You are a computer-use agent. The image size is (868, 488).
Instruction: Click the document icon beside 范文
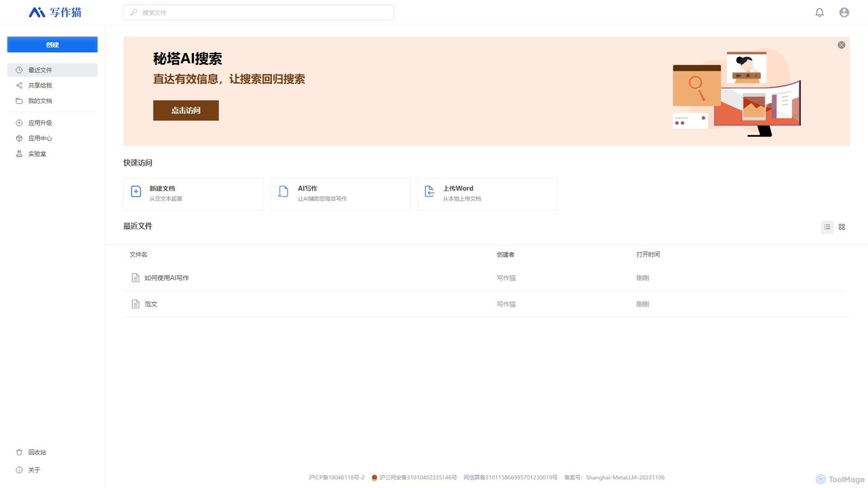pos(136,304)
